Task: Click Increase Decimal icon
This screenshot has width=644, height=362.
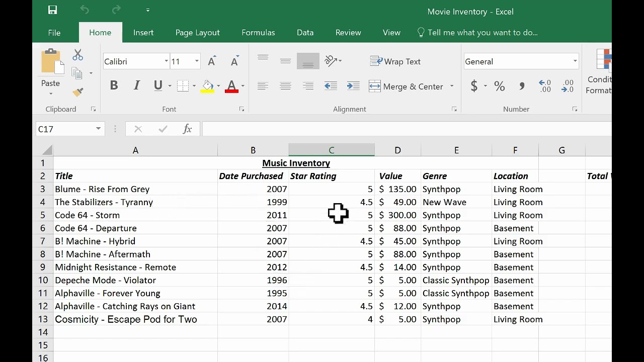Action: 545,86
